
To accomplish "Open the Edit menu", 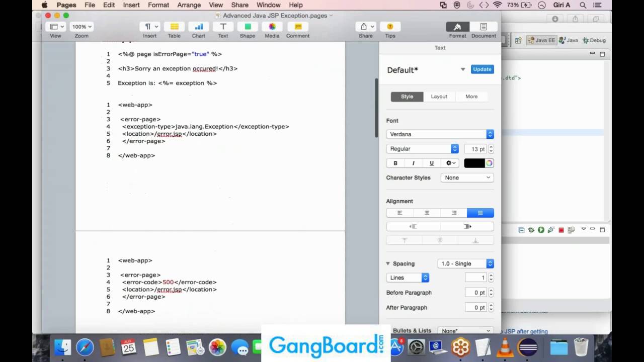I will tap(109, 5).
